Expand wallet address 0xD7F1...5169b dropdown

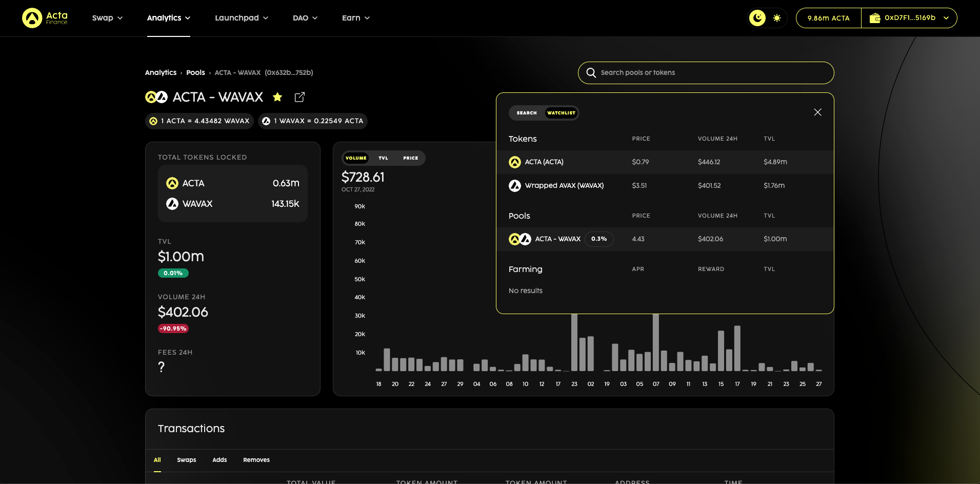click(909, 18)
